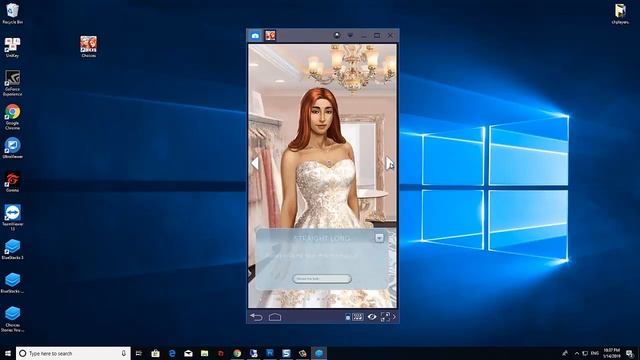640x360 pixels.
Task: Open the taskbar clock and date
Action: click(x=611, y=353)
